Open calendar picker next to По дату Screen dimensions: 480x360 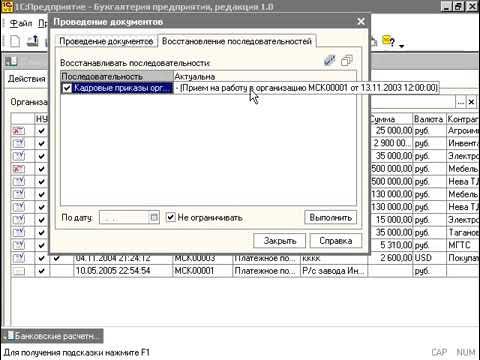point(154,218)
